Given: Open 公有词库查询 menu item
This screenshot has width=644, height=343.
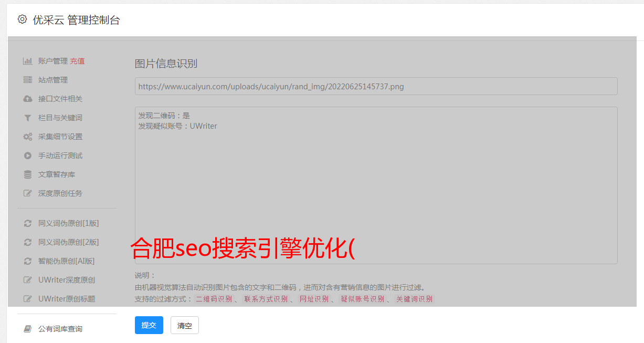Looking at the screenshot, I should point(60,329).
